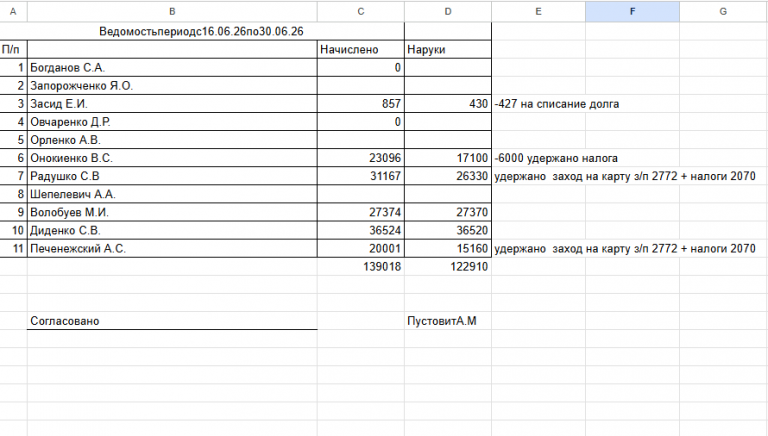Select cell 'Радушко С.В'
Screen dimensions: 768x436
(x=172, y=176)
